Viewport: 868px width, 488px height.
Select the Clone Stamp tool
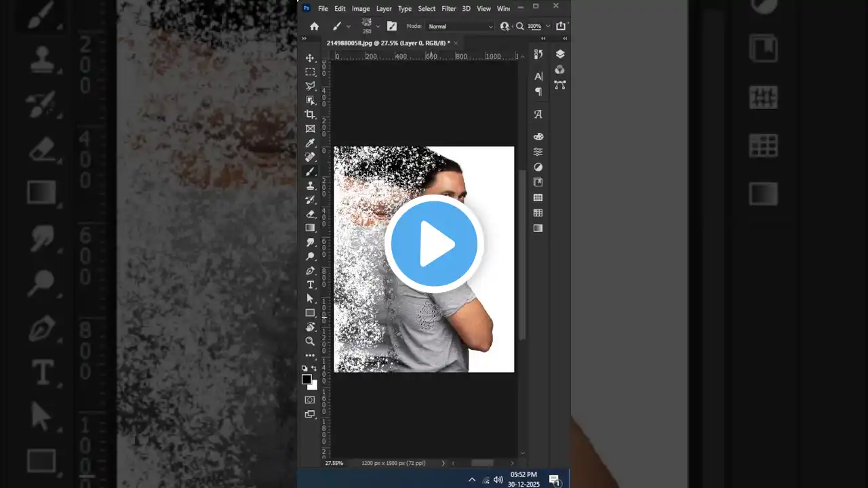[310, 186]
